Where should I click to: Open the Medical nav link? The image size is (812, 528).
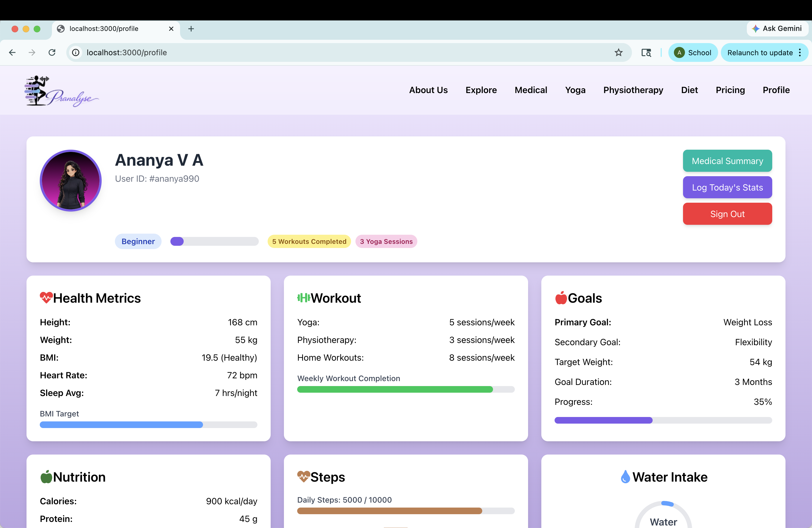coord(531,90)
